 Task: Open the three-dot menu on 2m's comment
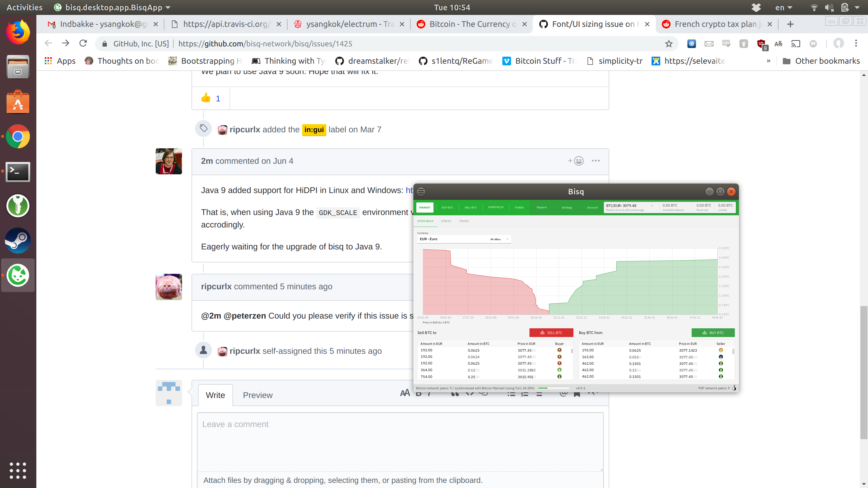point(596,161)
